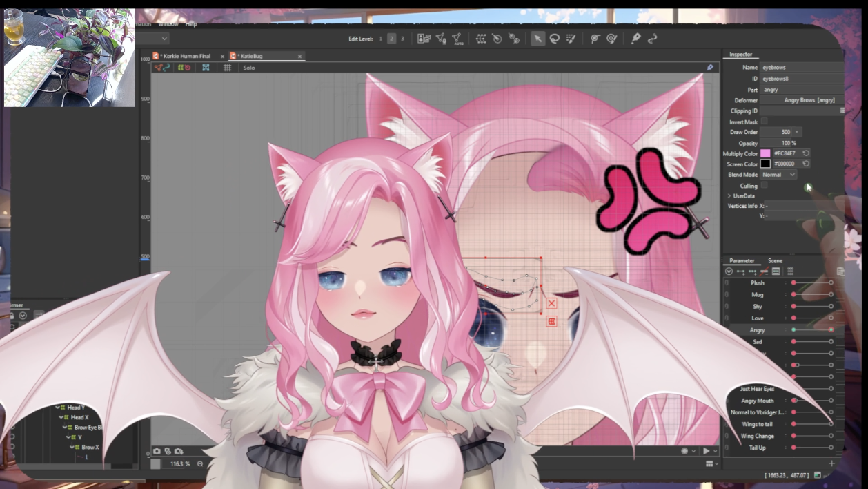Viewport: 868px width, 489px height.
Task: Click the Create Rotation Deformer icon
Action: [497, 39]
